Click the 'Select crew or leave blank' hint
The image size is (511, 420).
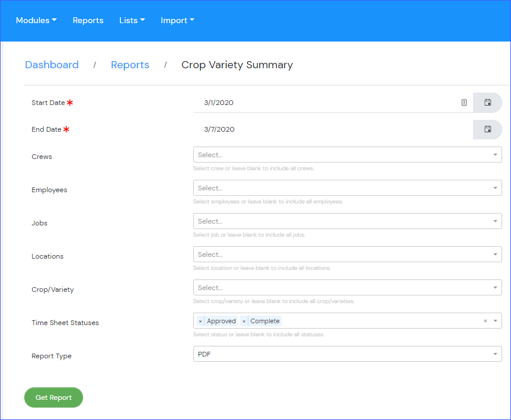tap(254, 168)
